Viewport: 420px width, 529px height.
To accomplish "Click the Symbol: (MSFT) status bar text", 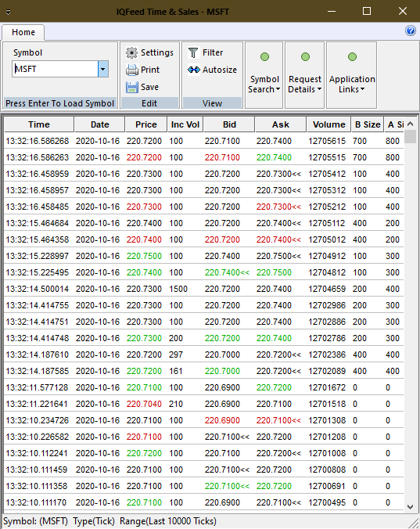I will [x=35, y=521].
